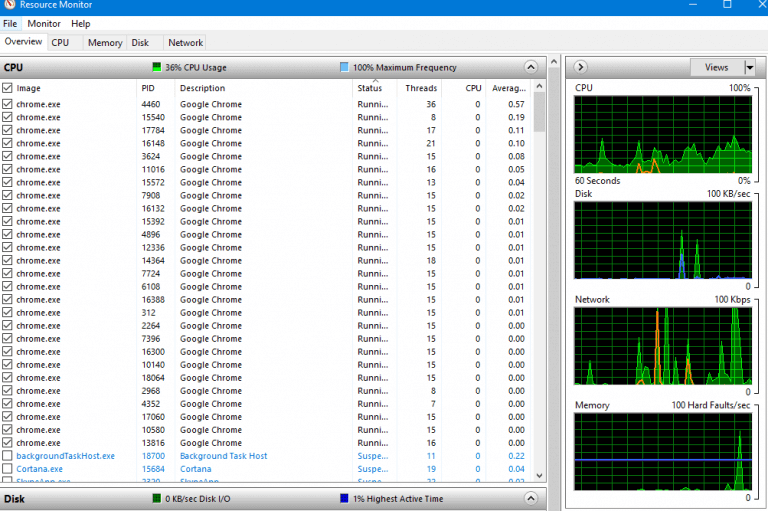Uncheck chrome.exe with PID 15540

(x=7, y=117)
